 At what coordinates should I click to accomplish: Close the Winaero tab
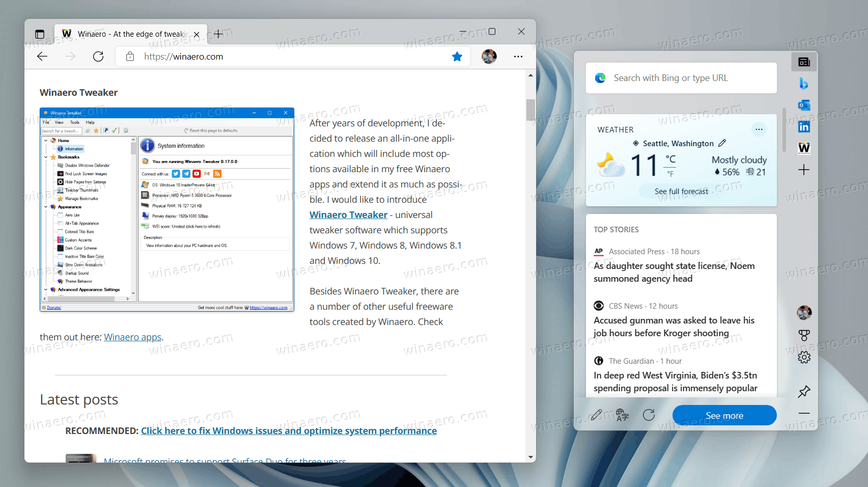(197, 35)
